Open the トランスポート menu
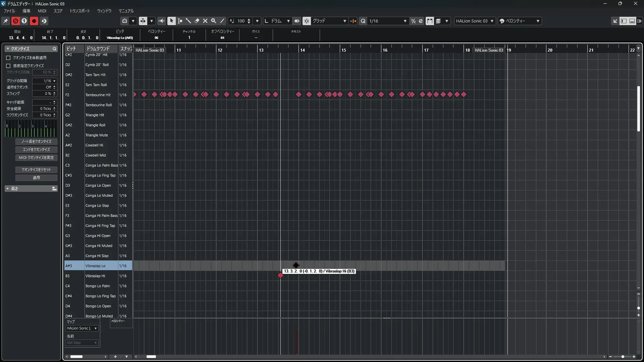 tap(79, 11)
